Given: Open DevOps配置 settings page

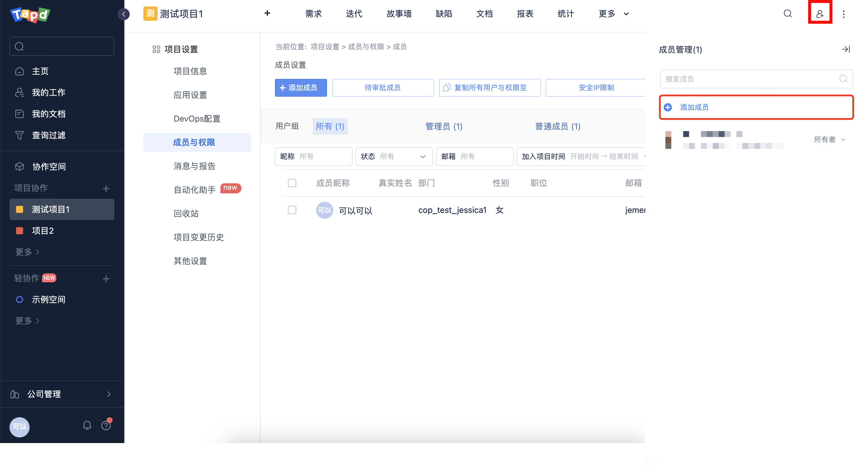Looking at the screenshot, I should point(197,119).
